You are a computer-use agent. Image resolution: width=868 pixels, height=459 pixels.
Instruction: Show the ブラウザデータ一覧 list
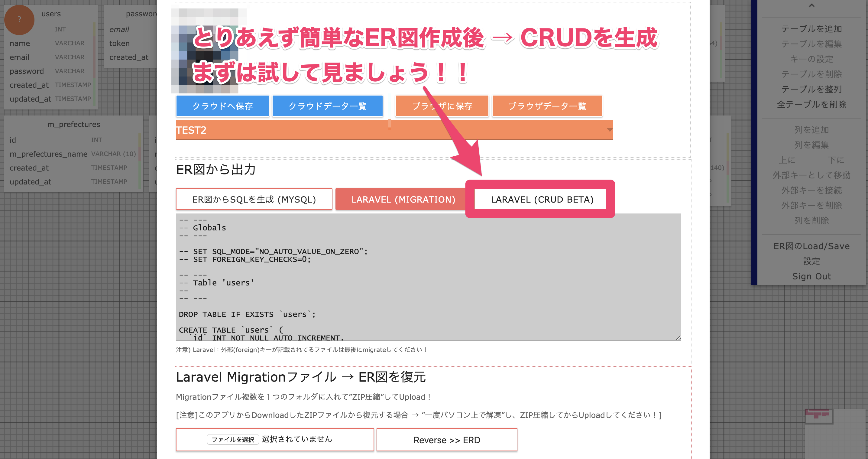(547, 106)
